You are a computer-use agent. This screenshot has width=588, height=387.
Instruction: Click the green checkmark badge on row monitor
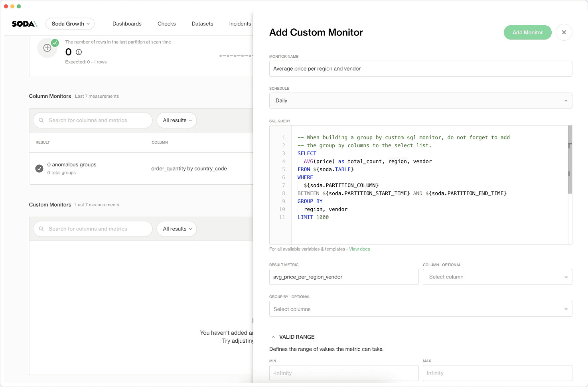click(55, 43)
